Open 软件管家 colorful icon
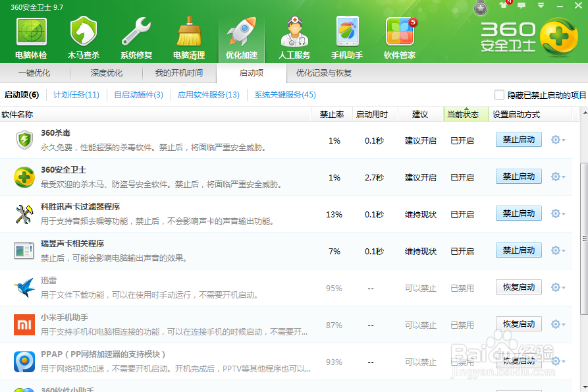This screenshot has height=392, width=588. [400, 32]
